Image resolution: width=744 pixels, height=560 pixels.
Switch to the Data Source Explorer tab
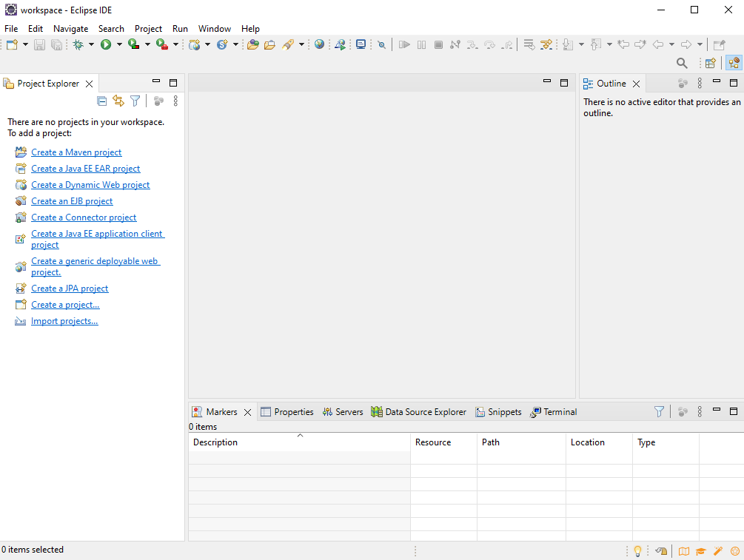(418, 411)
